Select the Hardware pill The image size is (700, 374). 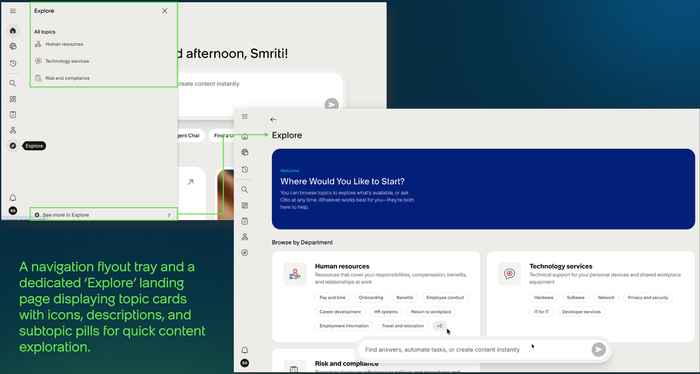[x=543, y=298]
